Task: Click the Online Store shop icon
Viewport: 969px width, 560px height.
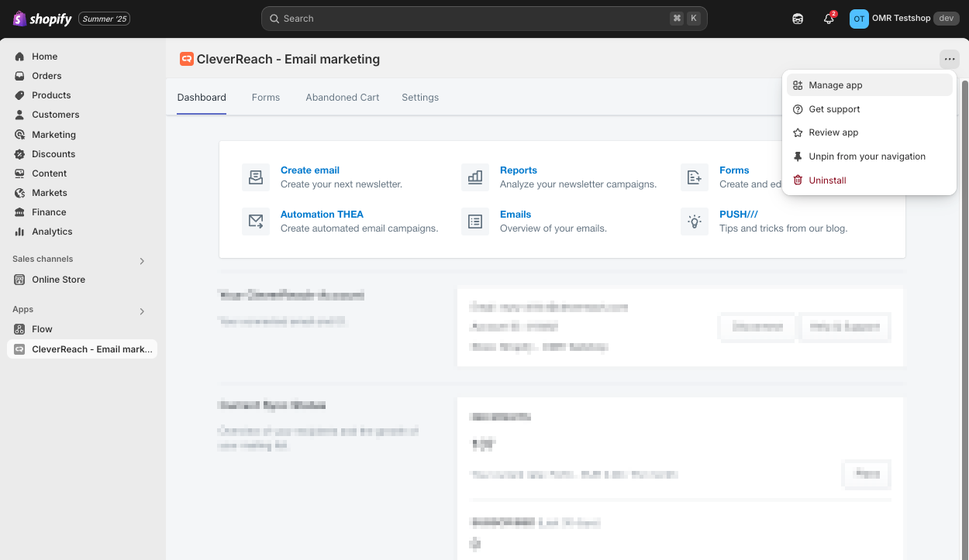Action: 19,280
